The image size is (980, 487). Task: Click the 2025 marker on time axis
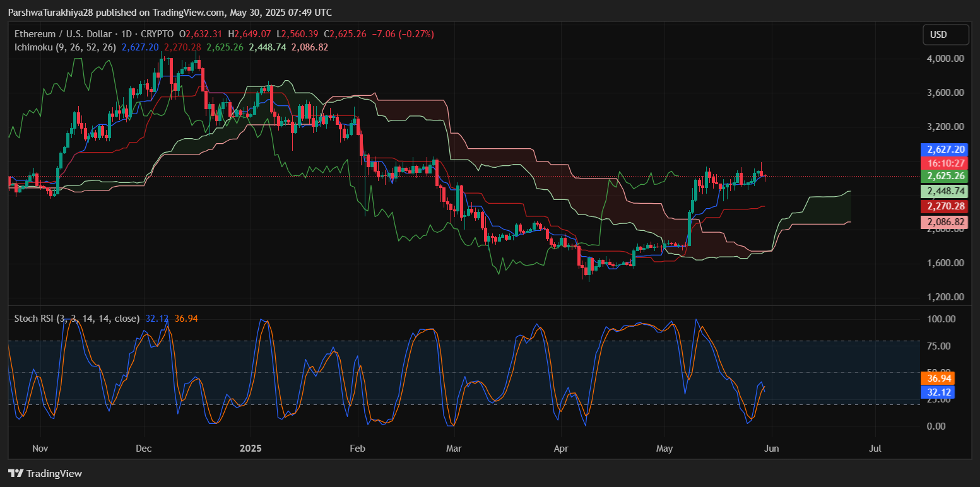[x=249, y=449]
